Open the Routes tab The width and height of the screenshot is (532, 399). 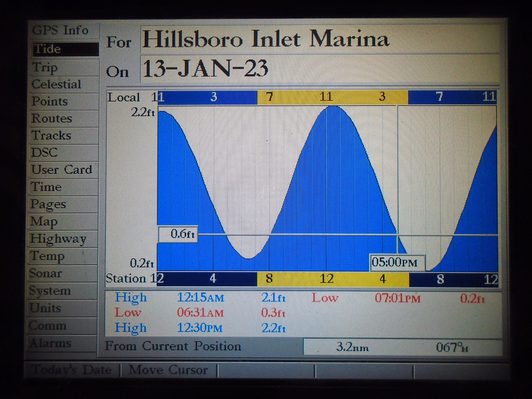click(x=64, y=119)
